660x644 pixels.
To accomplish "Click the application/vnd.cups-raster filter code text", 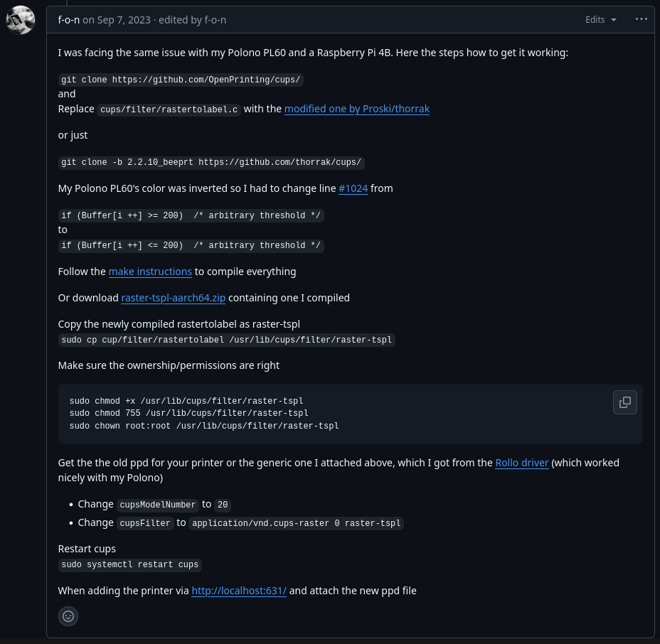I will pyautogui.click(x=297, y=523).
